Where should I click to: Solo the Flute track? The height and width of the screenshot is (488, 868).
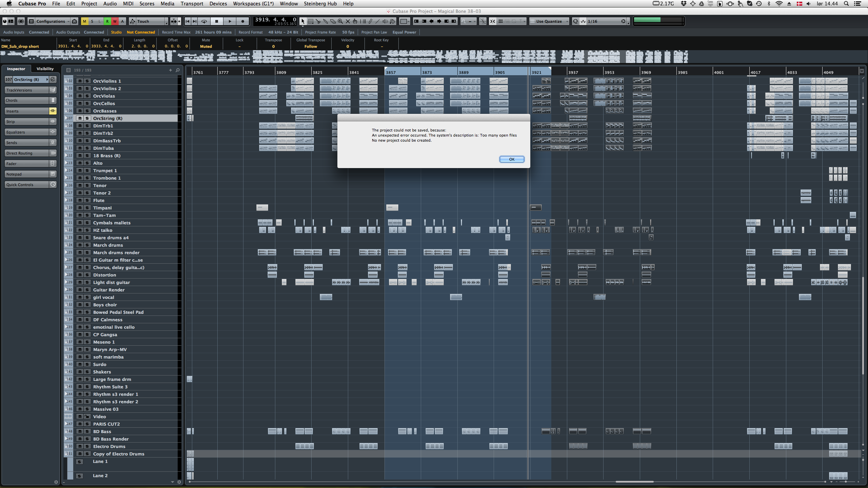[x=87, y=200]
